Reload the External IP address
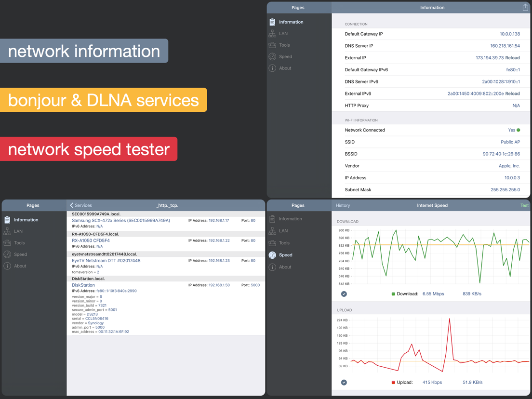Image resolution: width=532 pixels, height=399 pixels. (x=512, y=58)
